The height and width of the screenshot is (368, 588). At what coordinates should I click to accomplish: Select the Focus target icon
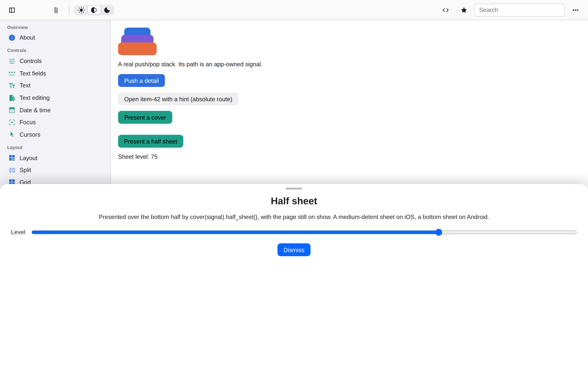point(12,122)
